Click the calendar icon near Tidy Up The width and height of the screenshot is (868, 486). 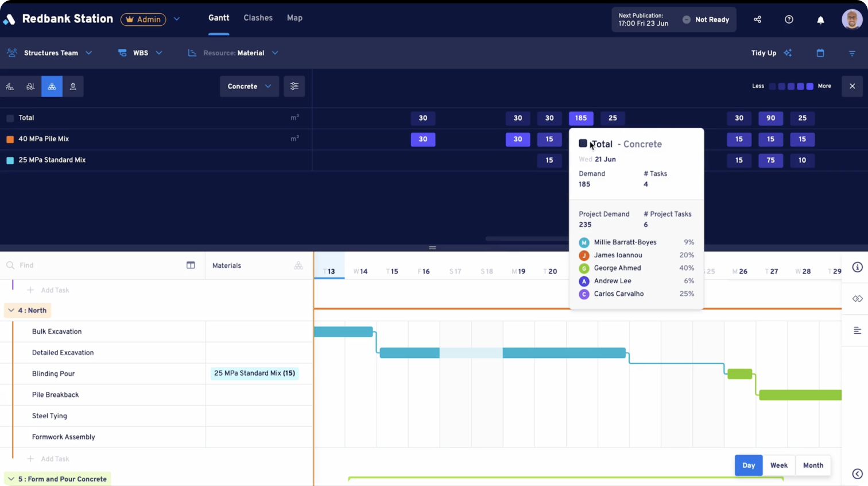tap(820, 53)
